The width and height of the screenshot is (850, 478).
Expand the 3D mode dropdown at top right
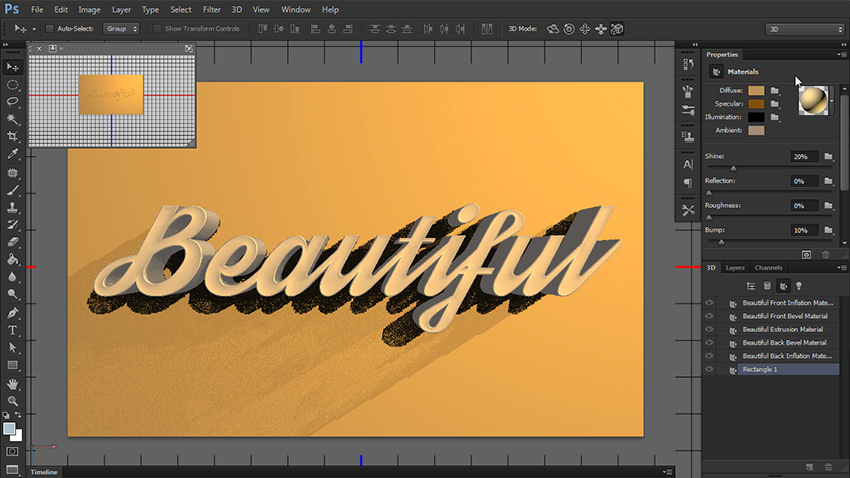click(803, 29)
